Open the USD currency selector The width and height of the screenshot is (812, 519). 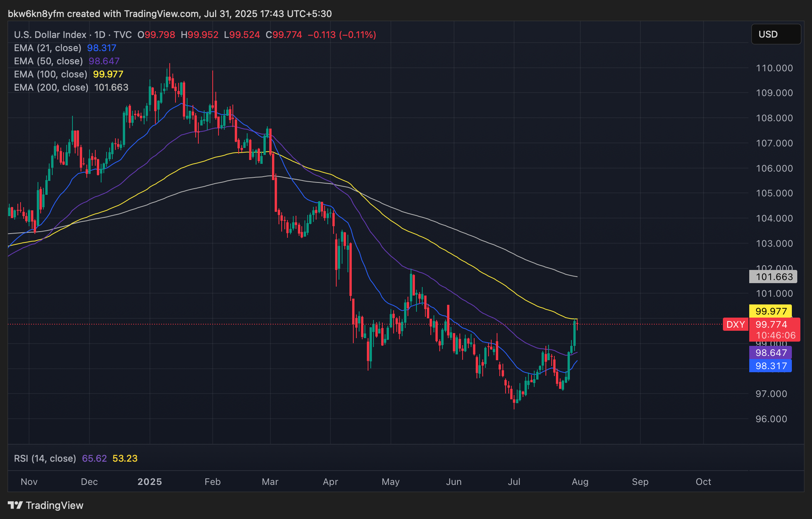point(776,34)
